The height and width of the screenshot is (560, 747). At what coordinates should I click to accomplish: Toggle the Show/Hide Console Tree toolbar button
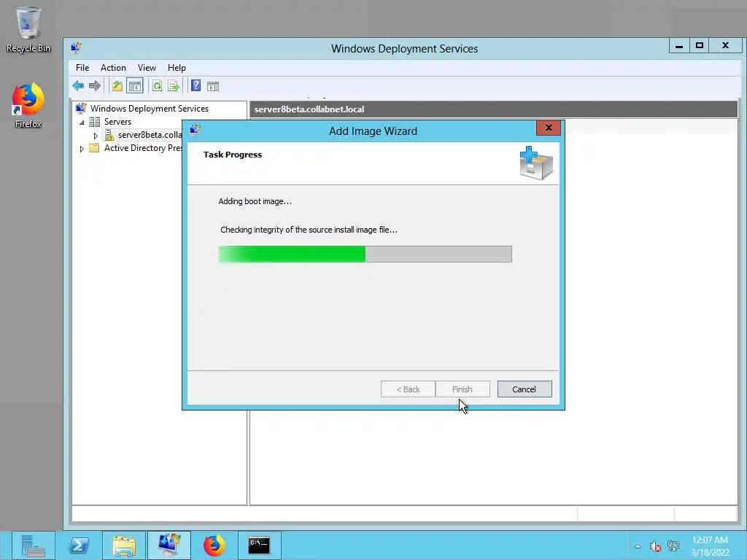tap(135, 86)
